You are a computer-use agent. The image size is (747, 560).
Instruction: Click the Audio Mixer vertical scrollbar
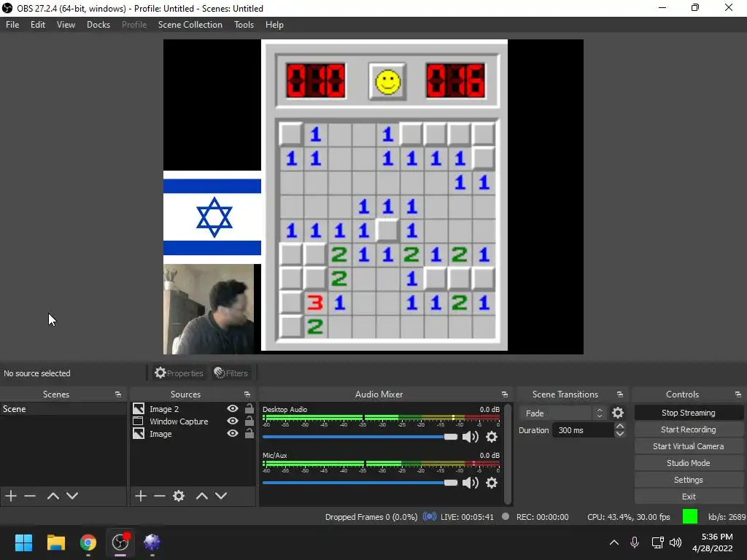pos(508,454)
